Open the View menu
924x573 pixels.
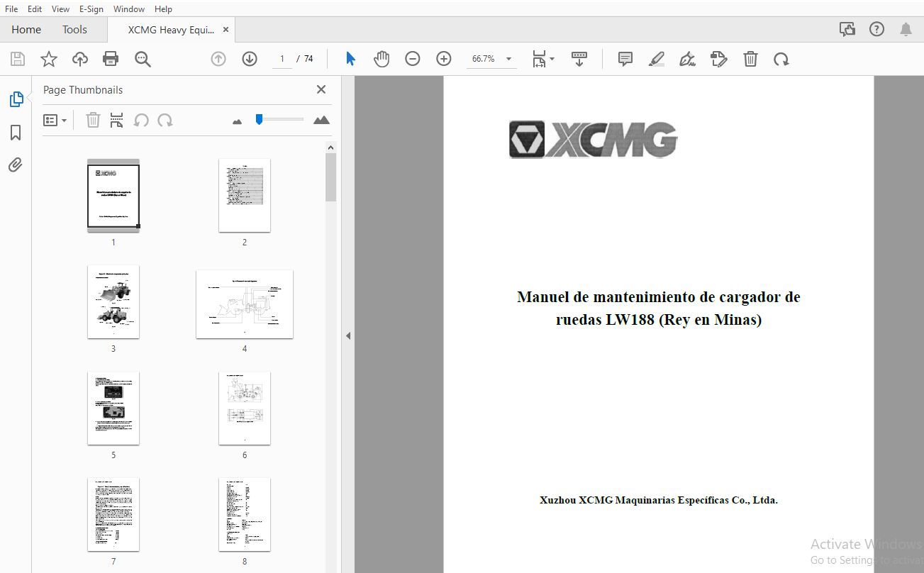coord(61,9)
